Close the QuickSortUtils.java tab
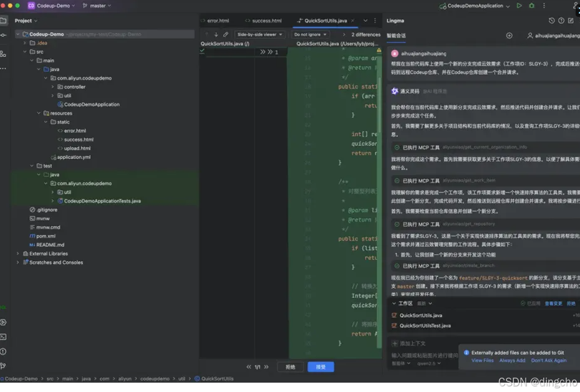 tap(352, 21)
